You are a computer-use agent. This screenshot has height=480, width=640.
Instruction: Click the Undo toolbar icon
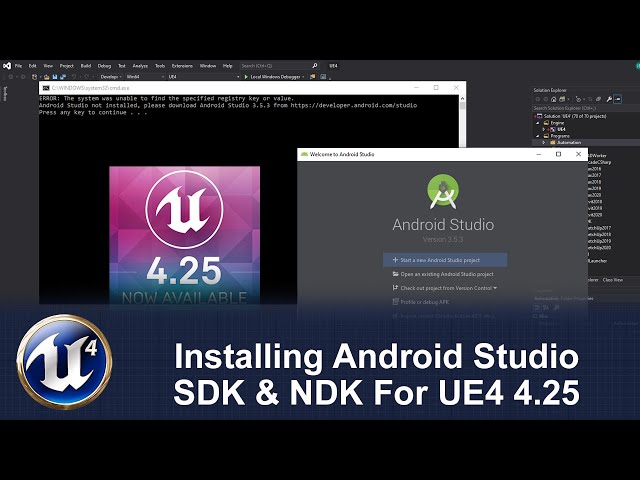click(74, 76)
